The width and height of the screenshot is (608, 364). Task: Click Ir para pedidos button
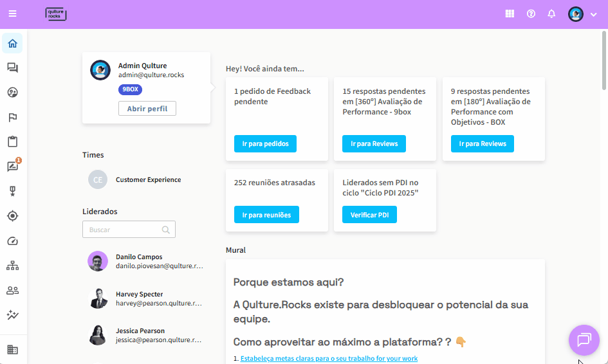[265, 144]
